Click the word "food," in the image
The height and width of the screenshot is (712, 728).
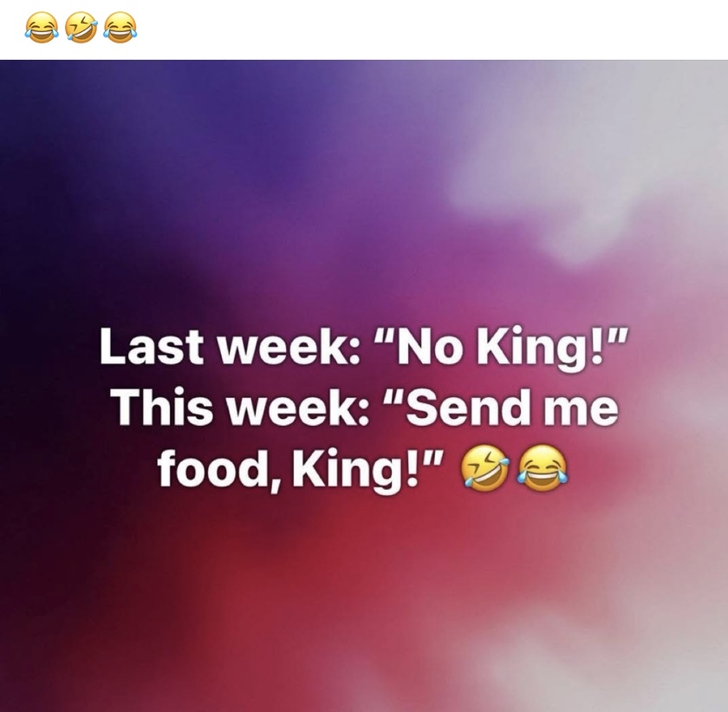[219, 470]
